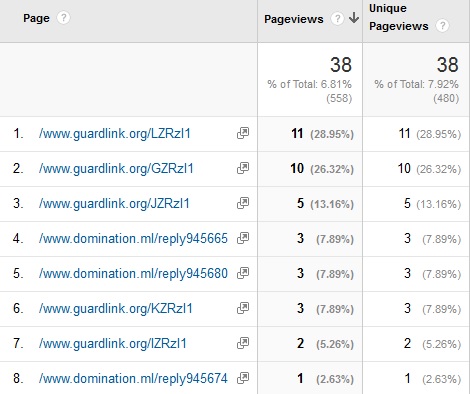
Task: Open /www.domination.ml/reply945674 page link
Action: point(133,379)
